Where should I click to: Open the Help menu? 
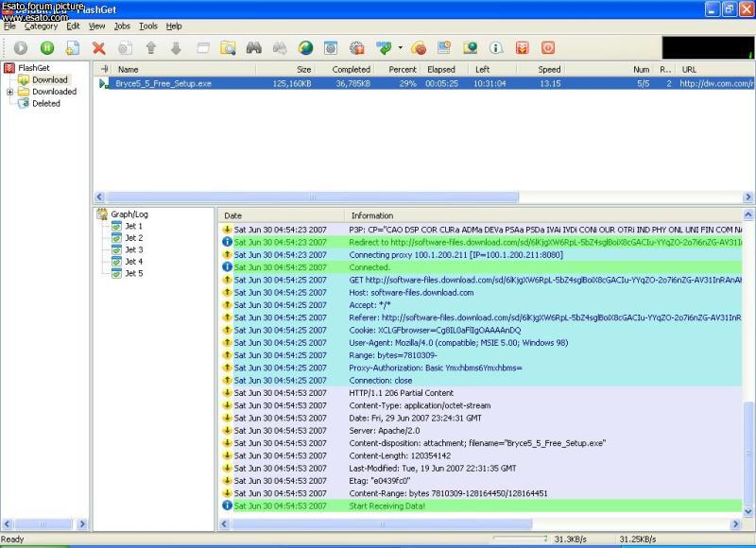coord(174,26)
